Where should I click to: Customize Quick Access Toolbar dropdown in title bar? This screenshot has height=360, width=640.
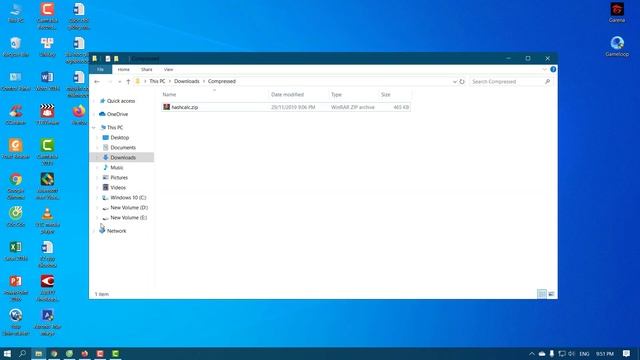[124, 58]
